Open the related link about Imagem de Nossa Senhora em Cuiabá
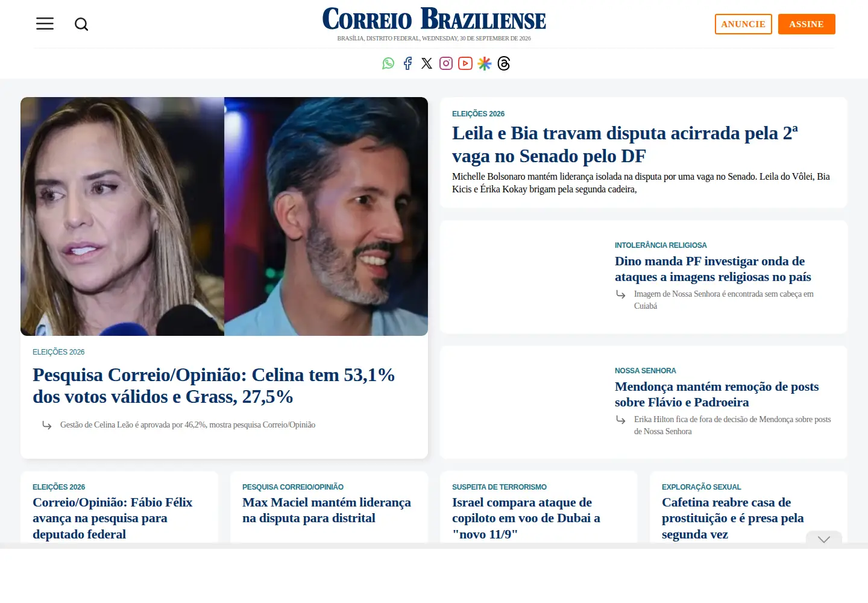 point(724,300)
